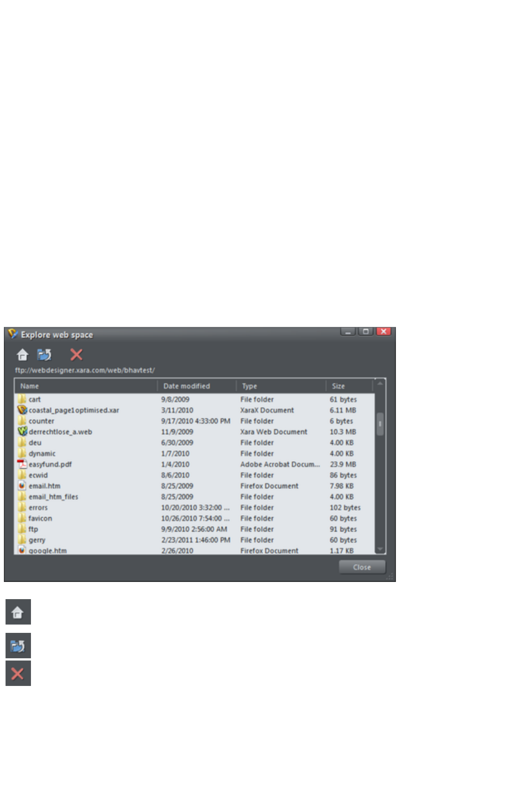Click the '9/17/2010 4:33:00 PM' date cell
Screen dimensions: 532x806
[x=196, y=421]
